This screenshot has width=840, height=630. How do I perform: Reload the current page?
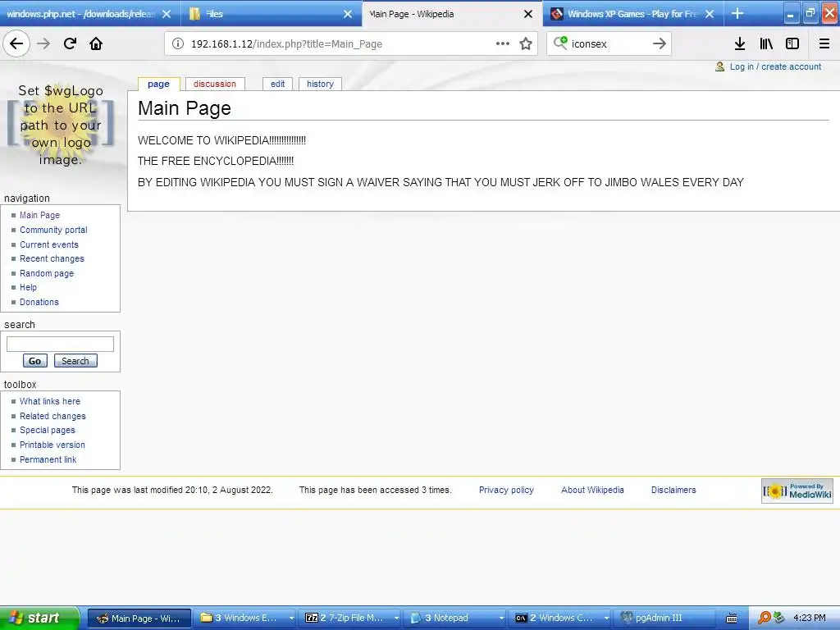(x=70, y=43)
